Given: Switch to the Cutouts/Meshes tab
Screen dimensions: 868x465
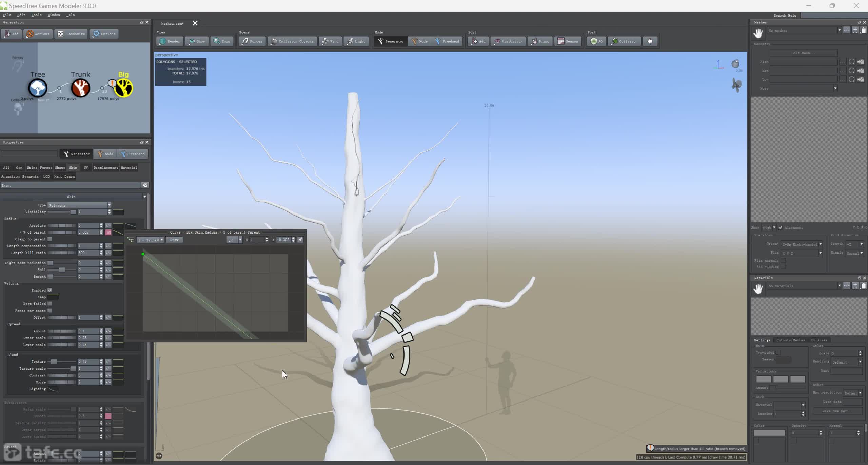Looking at the screenshot, I should 790,340.
